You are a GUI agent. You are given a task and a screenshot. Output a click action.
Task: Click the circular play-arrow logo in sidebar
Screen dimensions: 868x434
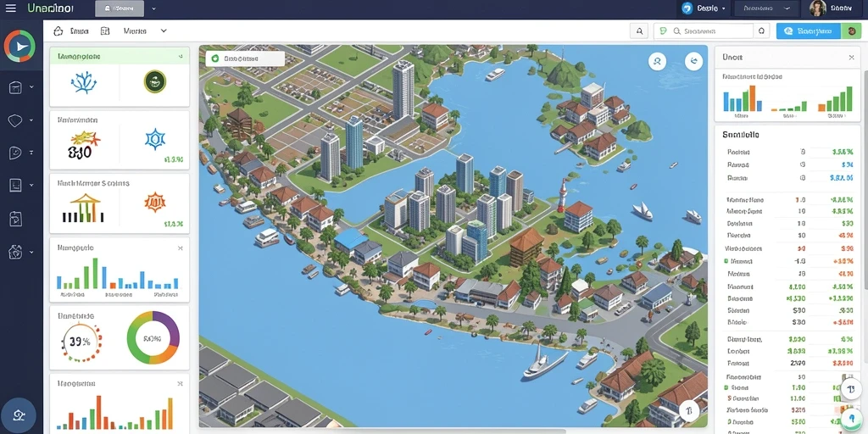click(x=20, y=47)
